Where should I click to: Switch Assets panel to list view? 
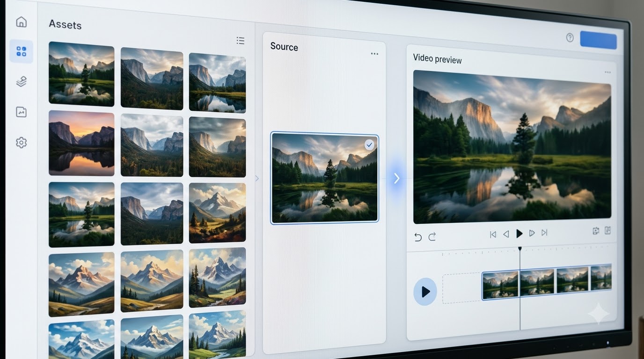241,41
